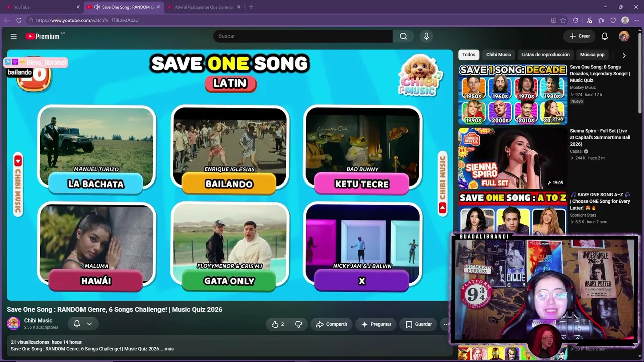Dislike the video with thumbs down
The height and width of the screenshot is (362, 644).
click(x=298, y=324)
